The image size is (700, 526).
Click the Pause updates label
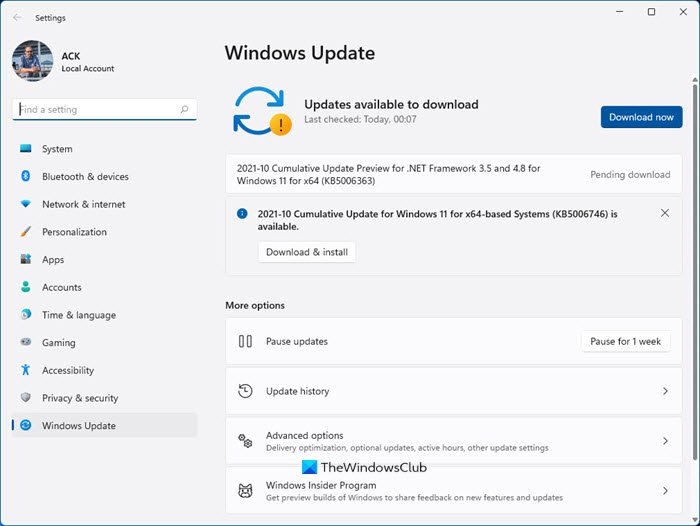tap(297, 341)
